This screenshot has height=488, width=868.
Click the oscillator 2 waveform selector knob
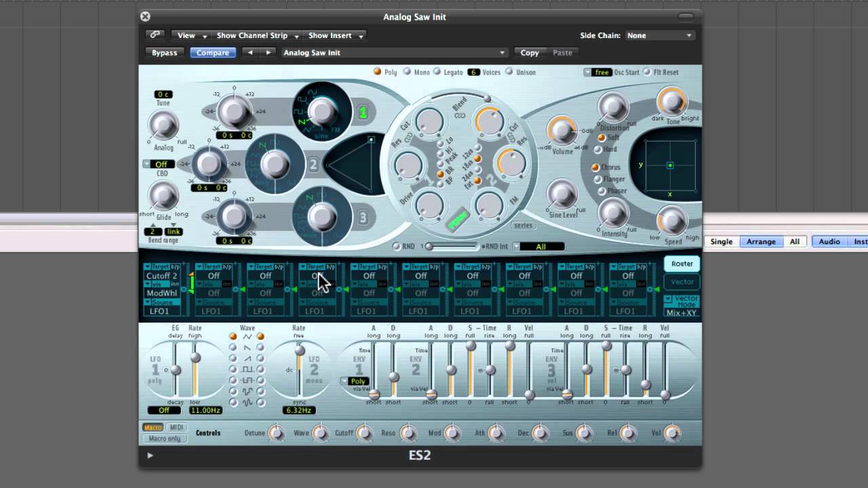(275, 164)
